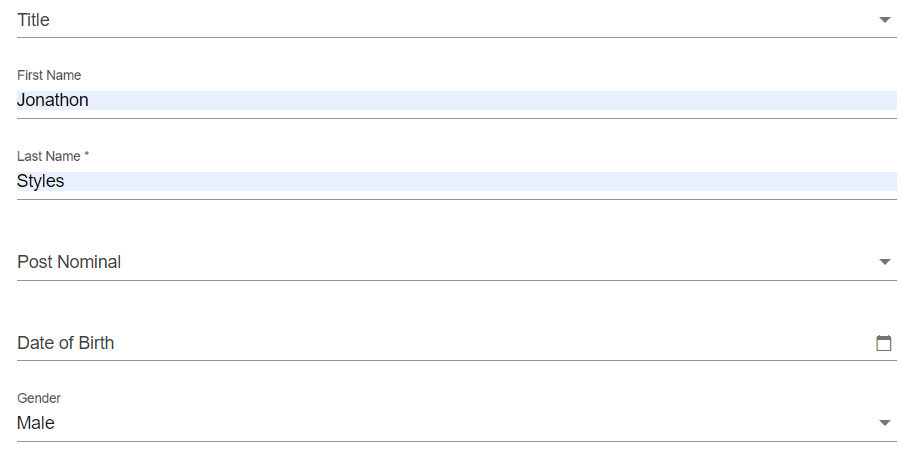Viewport: 917px width, 460px height.
Task: Click the 'Date of Birth' placeholder text
Action: click(x=66, y=343)
